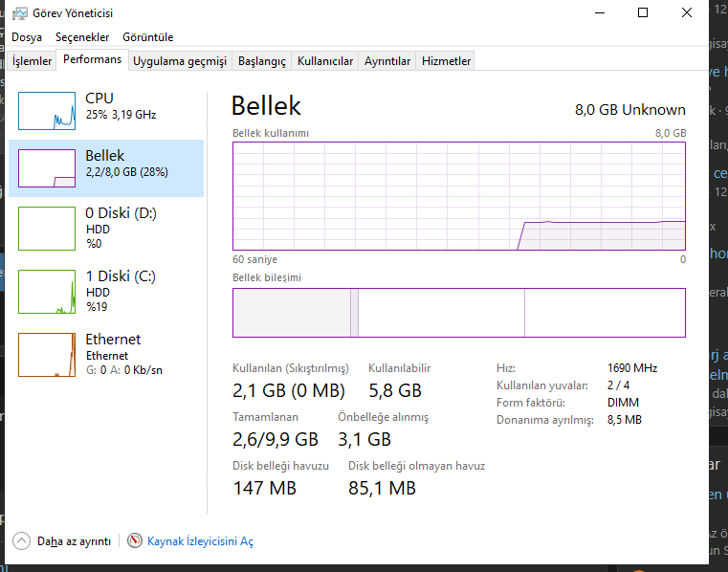This screenshot has width=728, height=572.
Task: Switch to the Hizmetler tab
Action: pyautogui.click(x=447, y=61)
